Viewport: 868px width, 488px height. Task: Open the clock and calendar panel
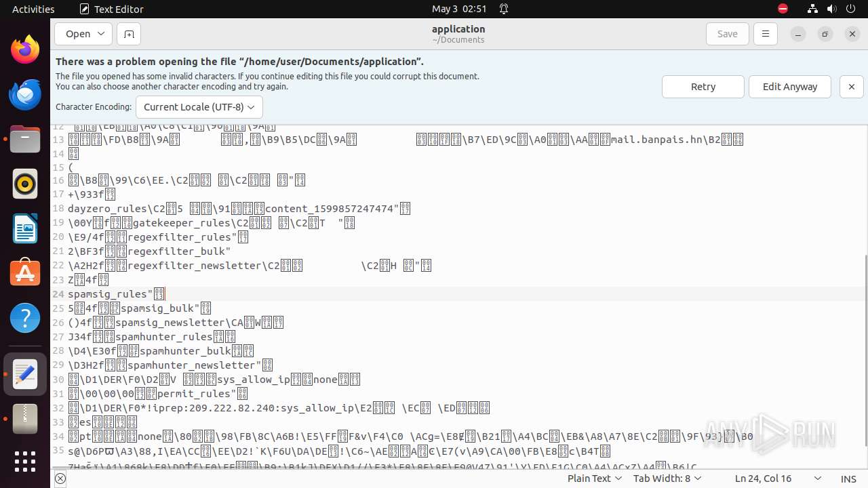(x=459, y=9)
